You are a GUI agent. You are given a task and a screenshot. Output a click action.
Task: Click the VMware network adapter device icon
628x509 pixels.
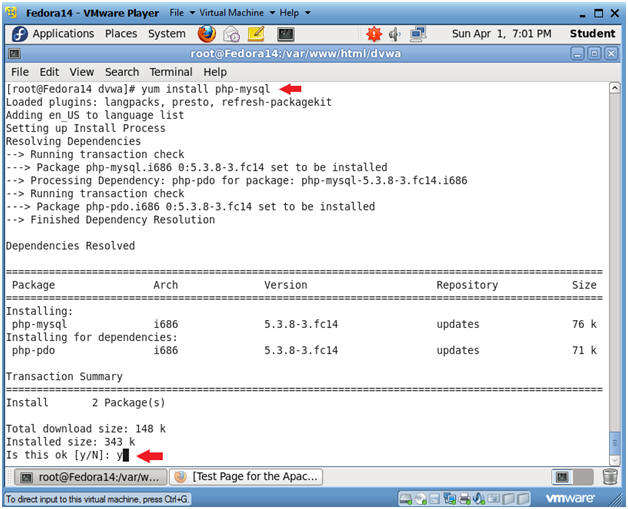point(450,499)
